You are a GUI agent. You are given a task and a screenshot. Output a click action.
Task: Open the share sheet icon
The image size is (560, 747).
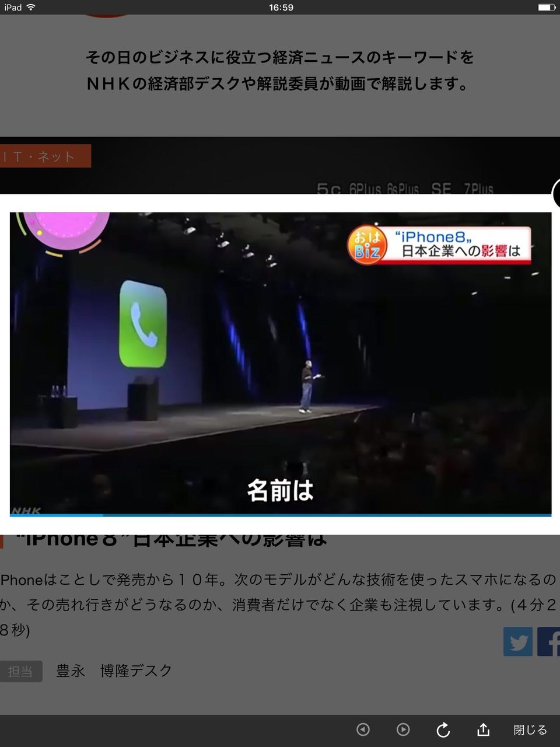coord(483,729)
